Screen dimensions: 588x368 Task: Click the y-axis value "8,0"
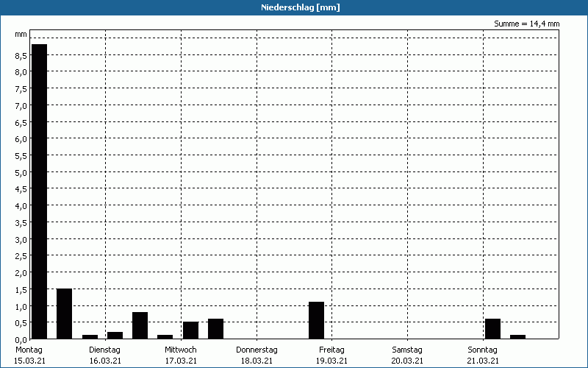click(21, 72)
